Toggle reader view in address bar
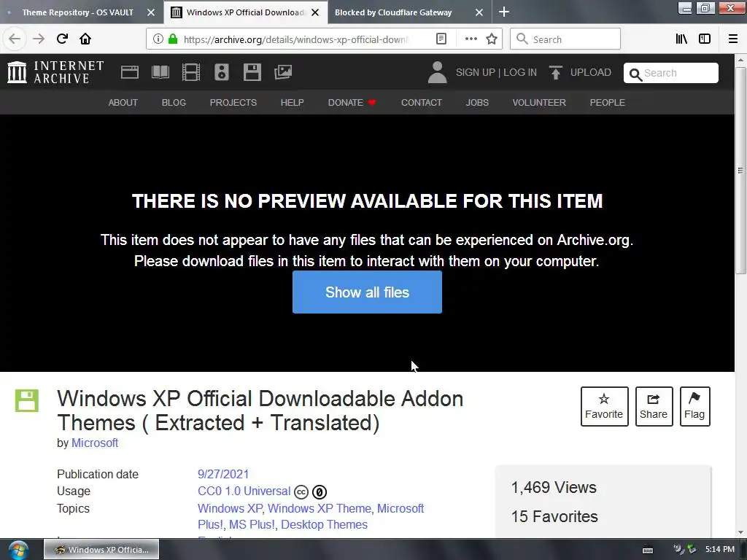The width and height of the screenshot is (747, 560). tap(441, 39)
